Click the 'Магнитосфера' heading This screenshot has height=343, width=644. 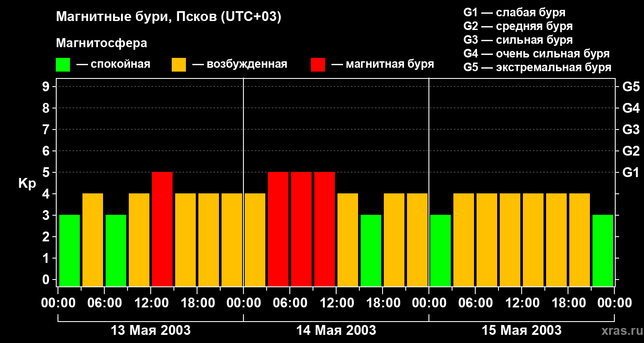[x=101, y=43]
